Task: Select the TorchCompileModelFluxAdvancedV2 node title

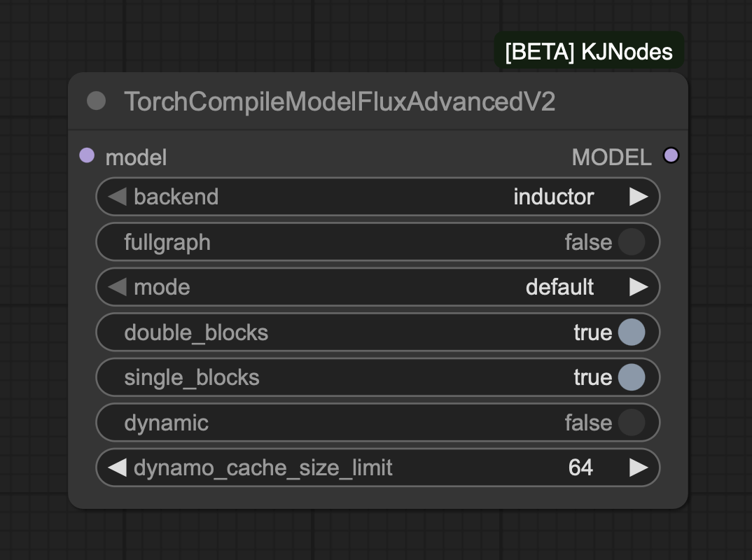Action: tap(340, 101)
